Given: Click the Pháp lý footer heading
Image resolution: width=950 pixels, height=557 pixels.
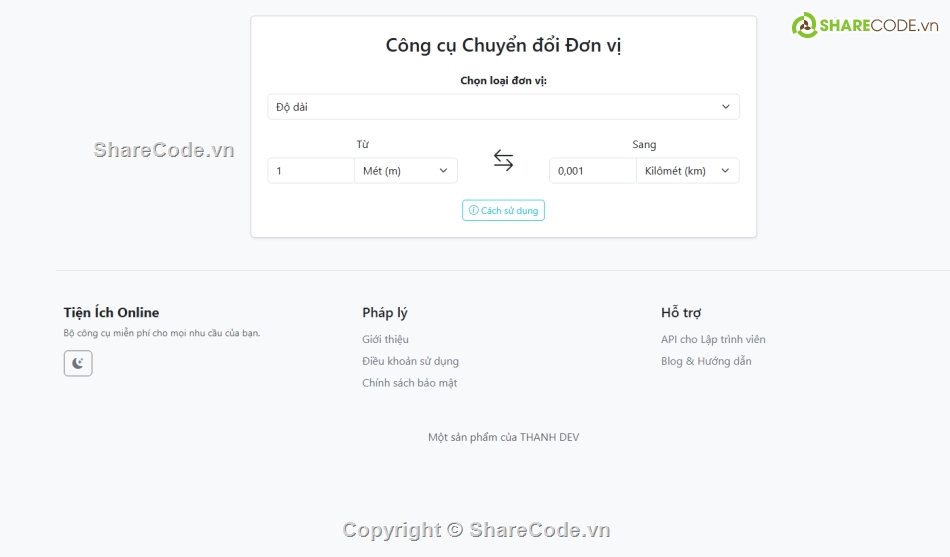Looking at the screenshot, I should click(x=385, y=312).
